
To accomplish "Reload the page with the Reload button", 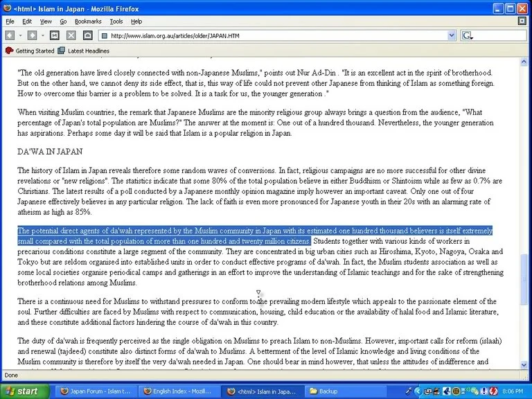I will point(55,35).
